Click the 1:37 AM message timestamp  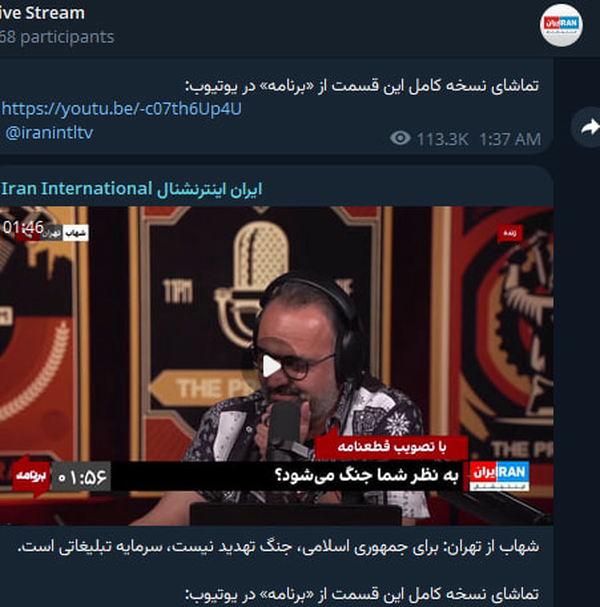click(x=510, y=139)
